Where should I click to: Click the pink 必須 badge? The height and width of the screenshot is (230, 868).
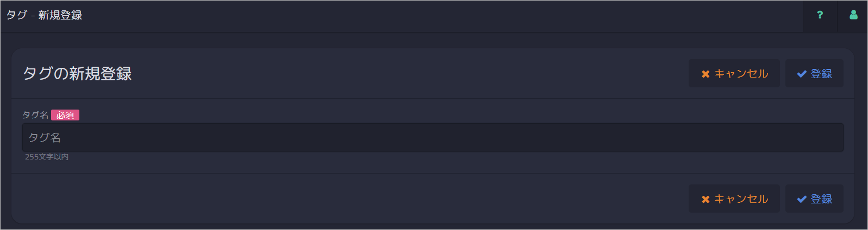(x=65, y=115)
